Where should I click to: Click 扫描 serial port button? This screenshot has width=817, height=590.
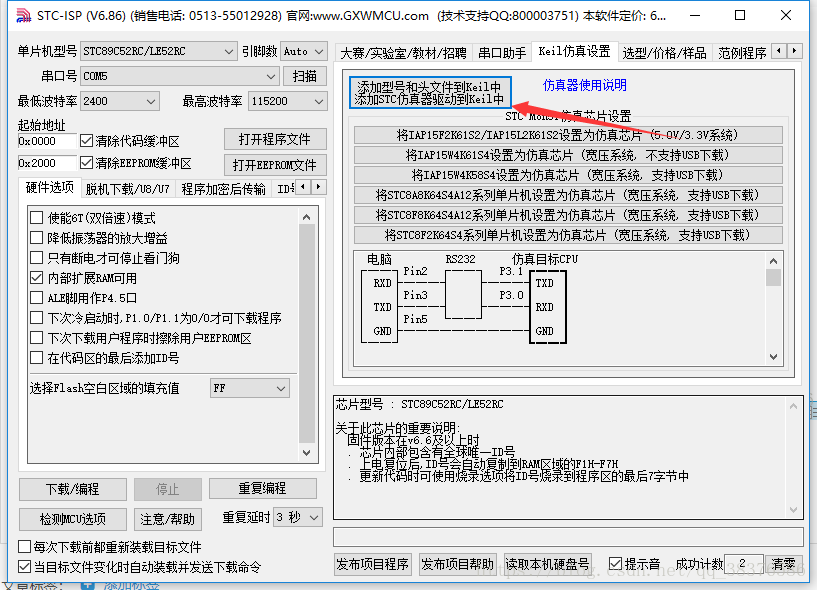(x=305, y=76)
